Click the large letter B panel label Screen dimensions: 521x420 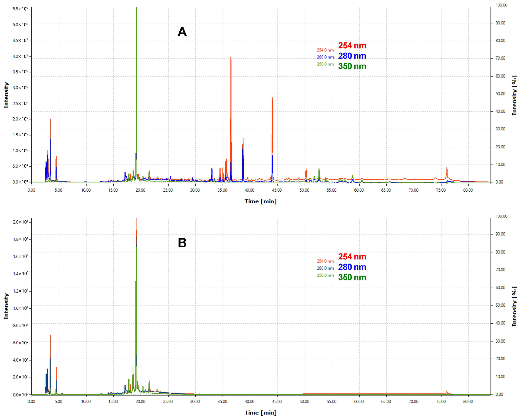pos(182,243)
